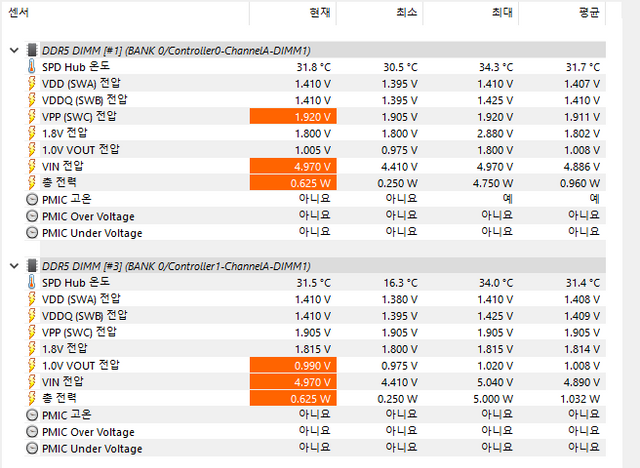
Task: Sort by the 최소 column header
Action: pyautogui.click(x=405, y=13)
